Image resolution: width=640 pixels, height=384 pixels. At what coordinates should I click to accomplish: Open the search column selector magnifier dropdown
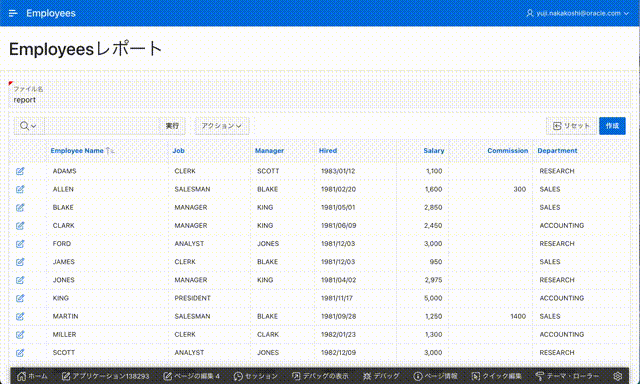tap(28, 126)
